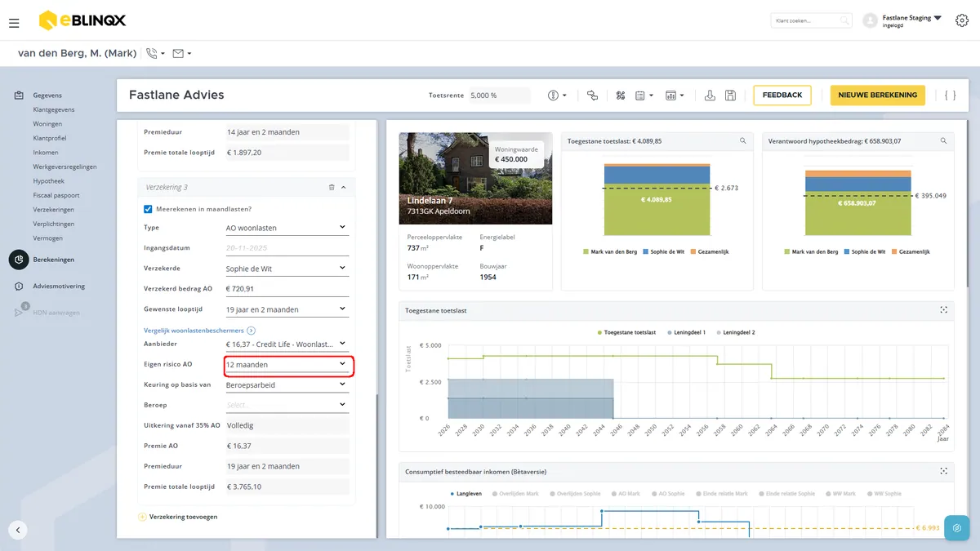Open Adviesmotivering in the sidebar

tap(59, 287)
